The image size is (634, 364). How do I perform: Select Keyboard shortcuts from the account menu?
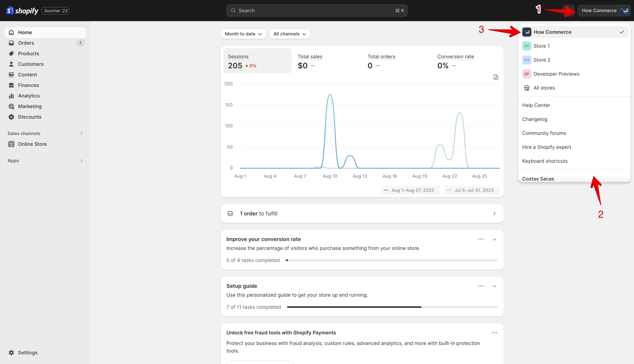point(574,161)
